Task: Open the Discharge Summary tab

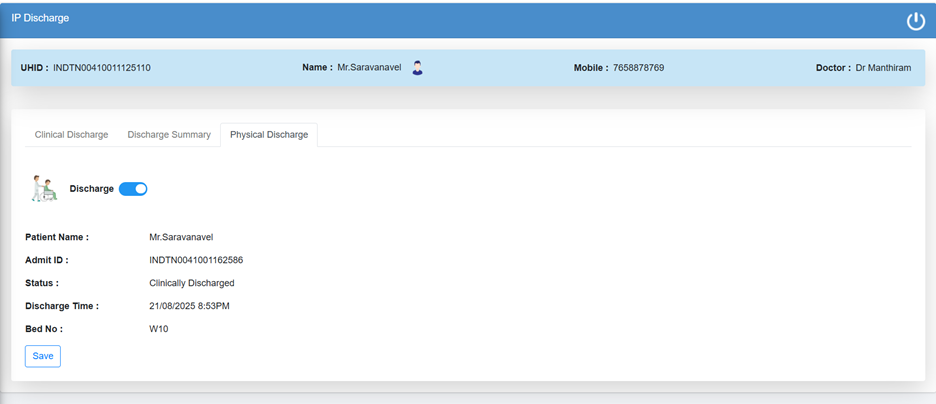Action: 169,135
